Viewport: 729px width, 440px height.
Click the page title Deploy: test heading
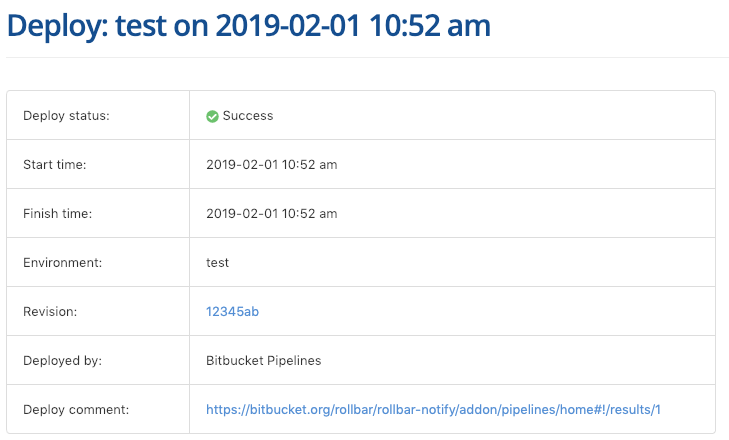249,26
